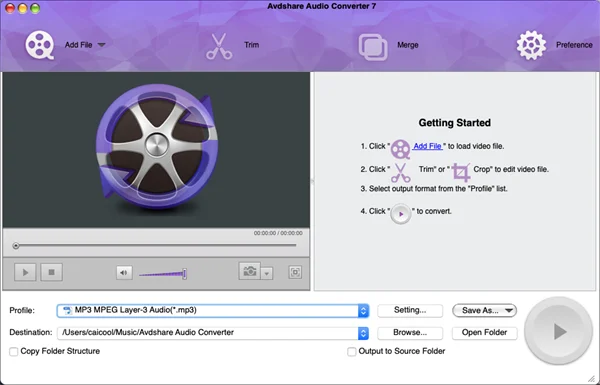Click the 00:00:00 / 00:00:00 time display

(278, 233)
